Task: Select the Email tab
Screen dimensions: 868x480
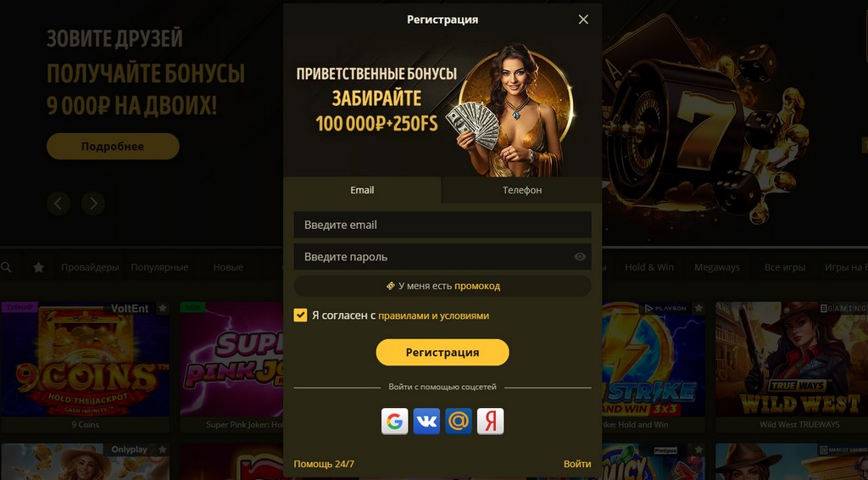Action: point(362,190)
